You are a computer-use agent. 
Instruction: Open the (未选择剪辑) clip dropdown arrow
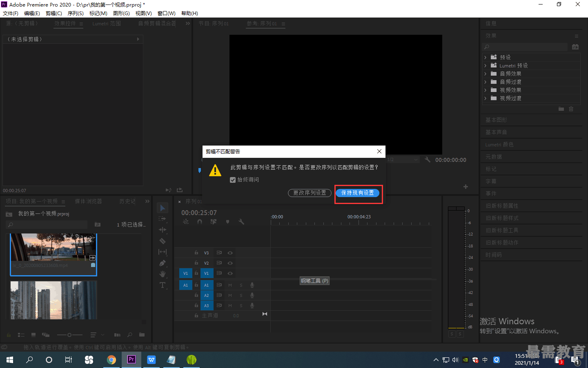pyautogui.click(x=138, y=39)
